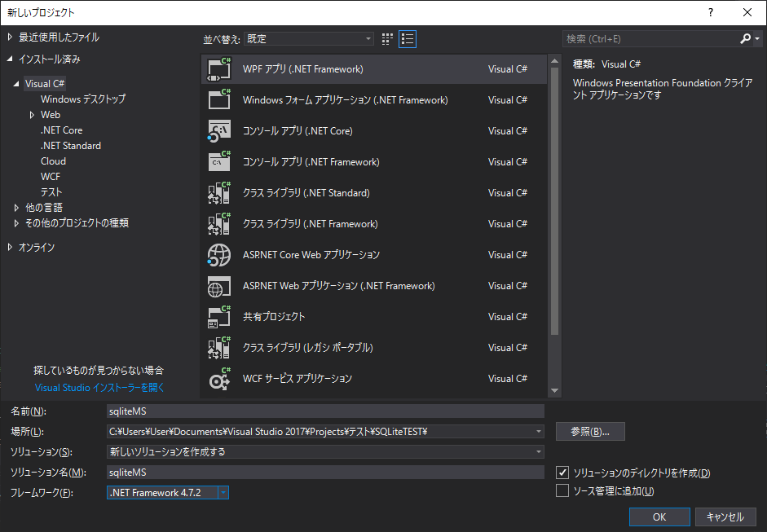Select the 共有プロジェクト template icon
This screenshot has width=767, height=532.
point(218,316)
